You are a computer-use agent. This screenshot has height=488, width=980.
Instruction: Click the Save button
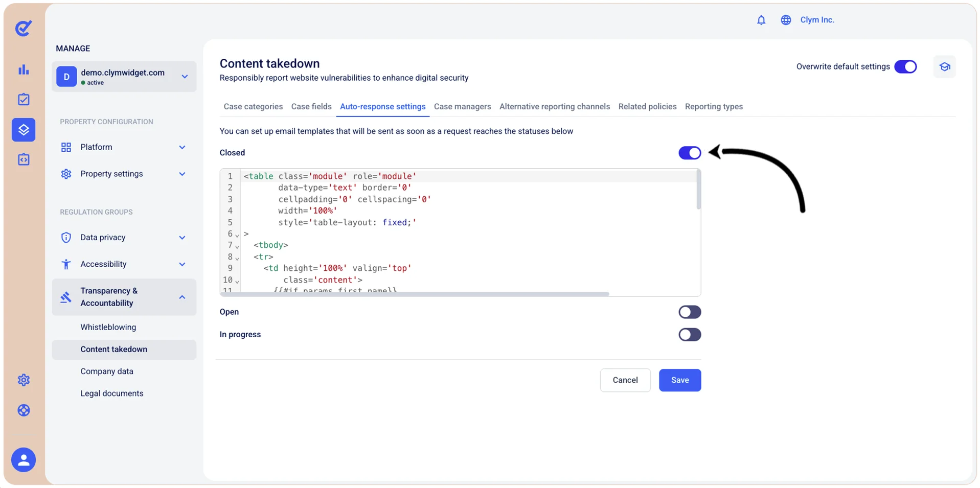click(x=680, y=380)
